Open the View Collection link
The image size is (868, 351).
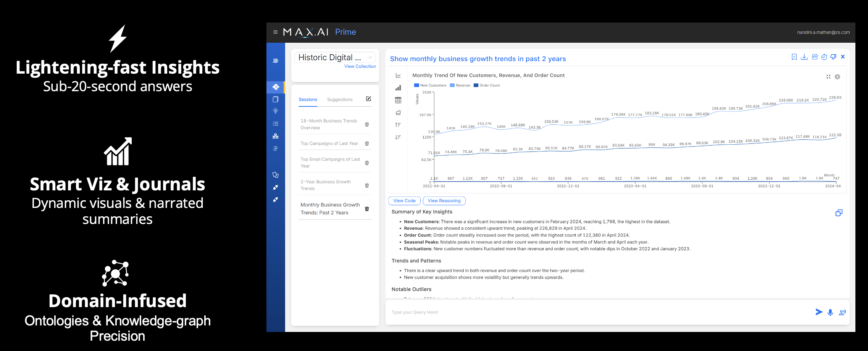(360, 66)
